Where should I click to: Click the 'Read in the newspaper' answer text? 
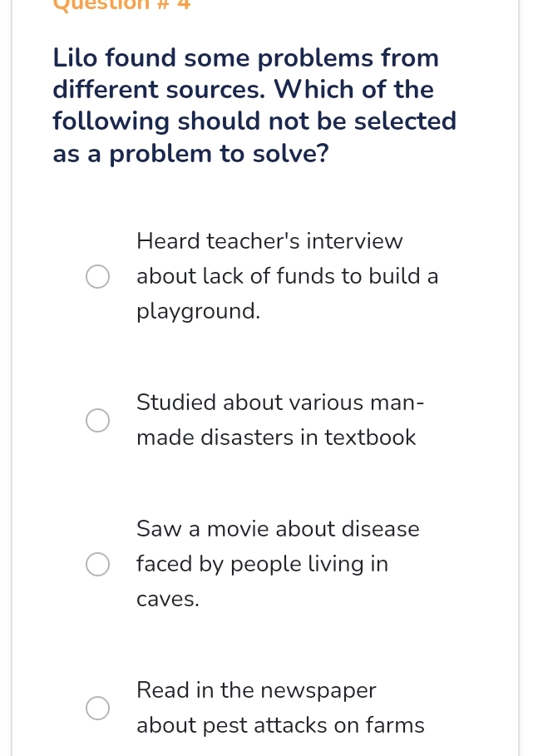[x=256, y=690]
